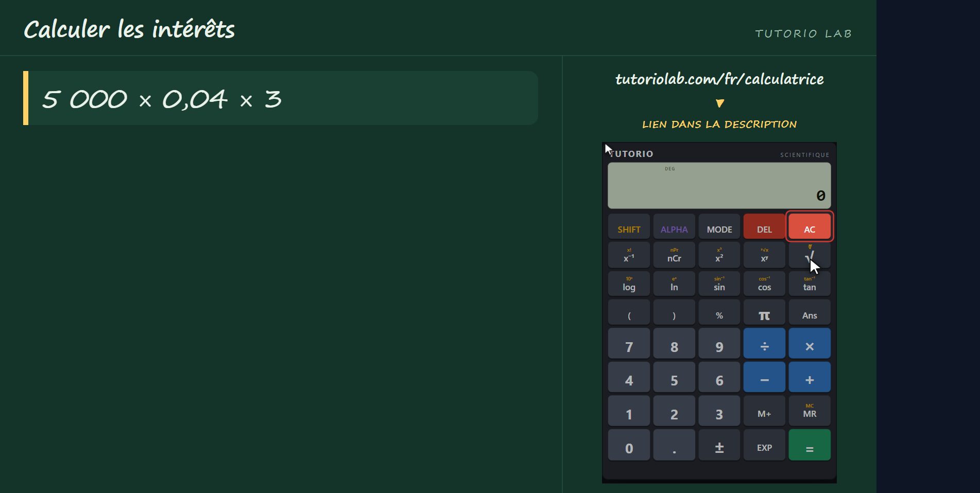Click digit 9 on the keypad
This screenshot has width=980, height=493.
(x=719, y=343)
